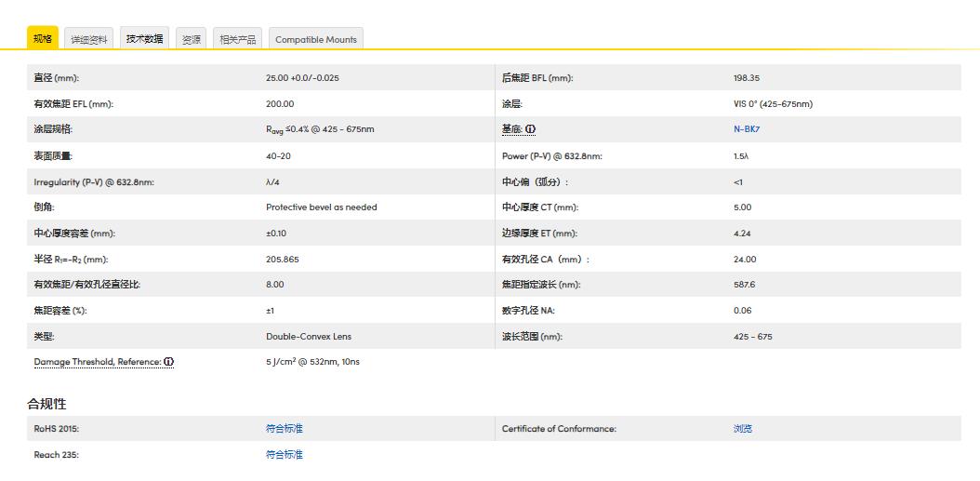The width and height of the screenshot is (980, 481).
Task: Click the Damage Threshold, Reference label
Action: pyautogui.click(x=98, y=362)
